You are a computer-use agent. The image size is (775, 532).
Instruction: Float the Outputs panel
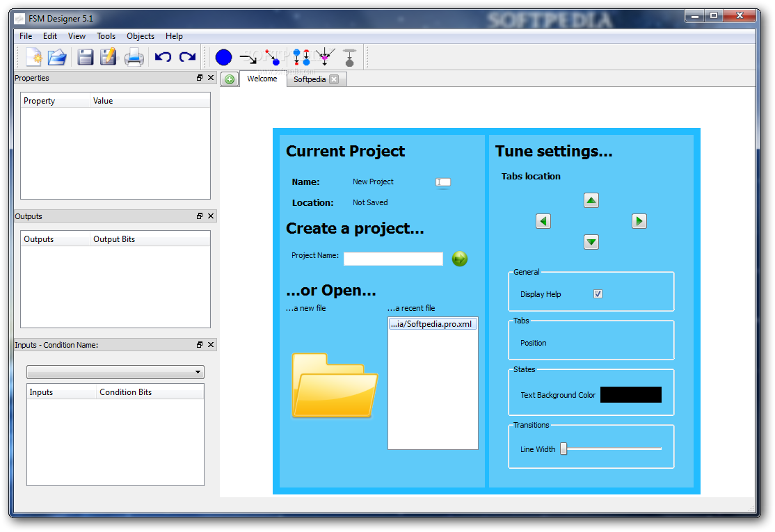[x=200, y=216]
